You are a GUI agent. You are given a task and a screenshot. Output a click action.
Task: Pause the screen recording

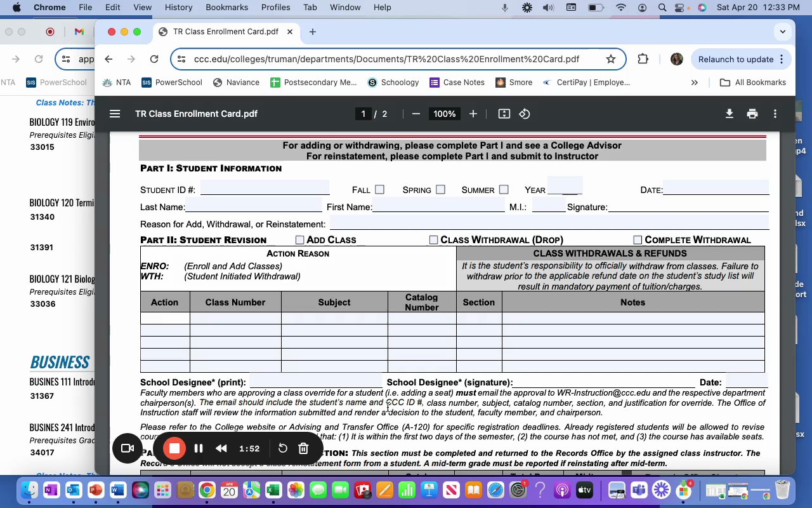tap(199, 448)
